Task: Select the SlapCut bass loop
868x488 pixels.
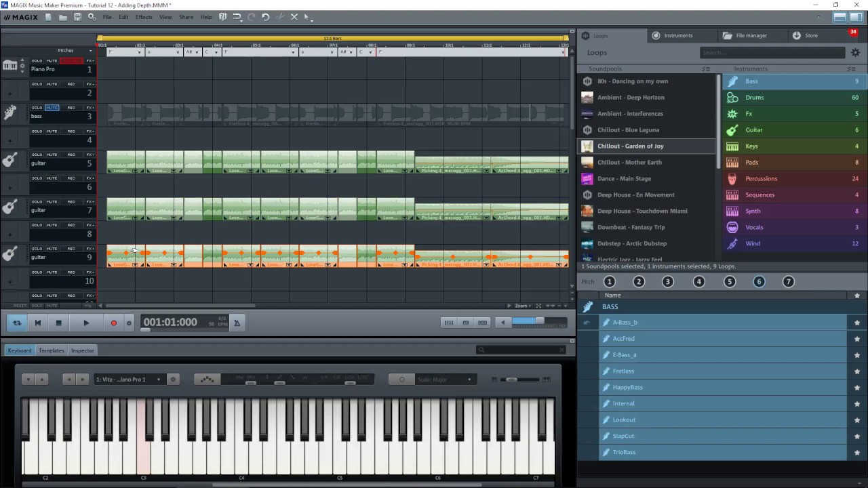Action: click(723, 436)
